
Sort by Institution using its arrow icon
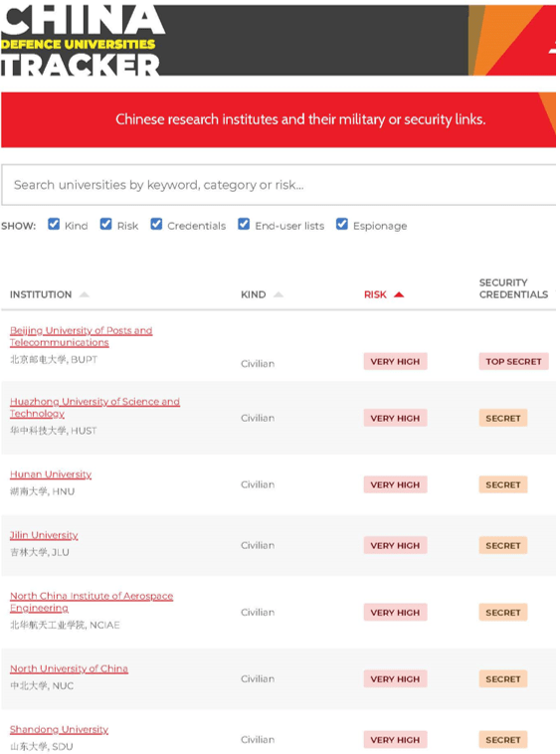pos(85,294)
